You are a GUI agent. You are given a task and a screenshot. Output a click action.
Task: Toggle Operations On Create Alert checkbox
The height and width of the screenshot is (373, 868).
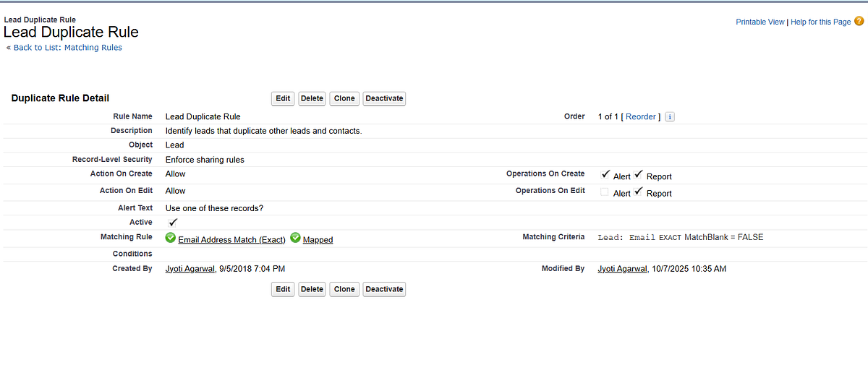(605, 175)
